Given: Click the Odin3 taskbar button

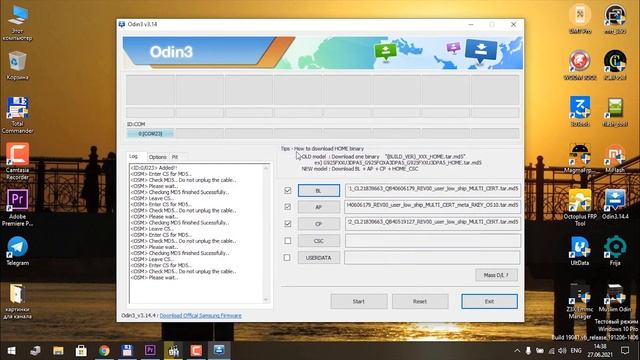Looking at the screenshot, I should pos(219,351).
